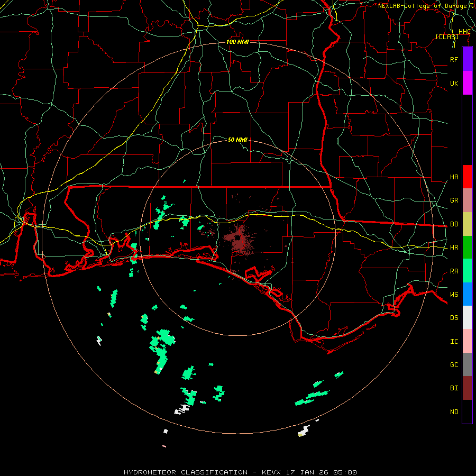The width and height of the screenshot is (476, 476).
Task: Click the BI brown legend swatch
Action: coord(467,388)
